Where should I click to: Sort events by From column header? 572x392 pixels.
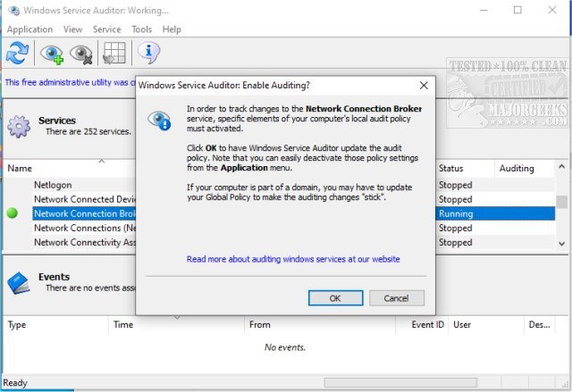coord(320,325)
